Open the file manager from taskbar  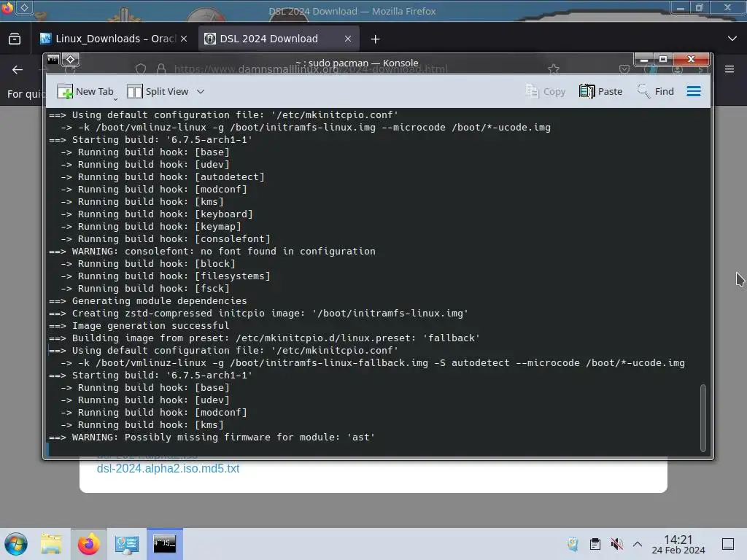(x=51, y=544)
